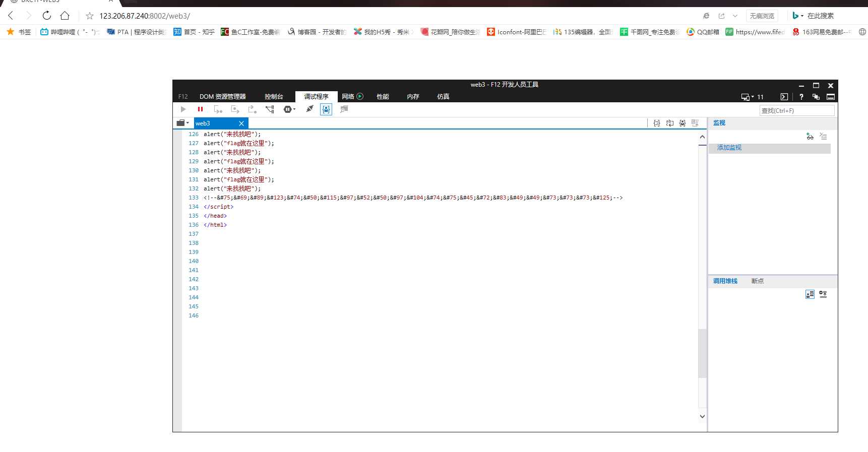The width and height of the screenshot is (868, 452).
Task: Click the editor scroll up arrow
Action: (x=702, y=137)
